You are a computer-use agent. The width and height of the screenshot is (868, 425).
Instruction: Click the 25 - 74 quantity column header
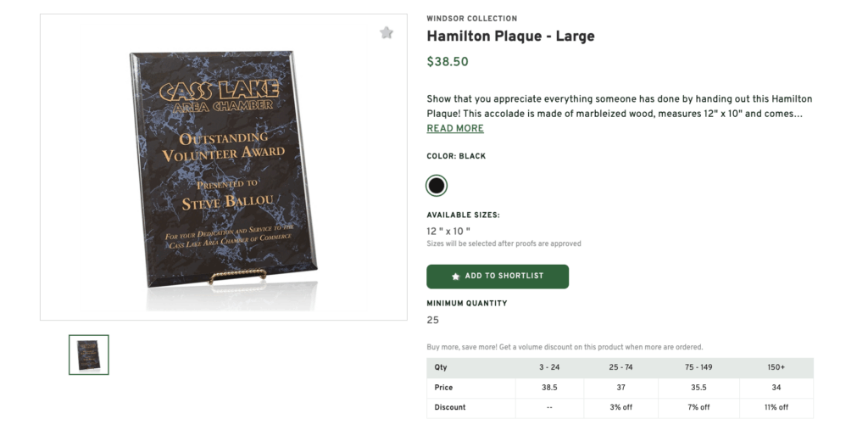[x=620, y=368]
